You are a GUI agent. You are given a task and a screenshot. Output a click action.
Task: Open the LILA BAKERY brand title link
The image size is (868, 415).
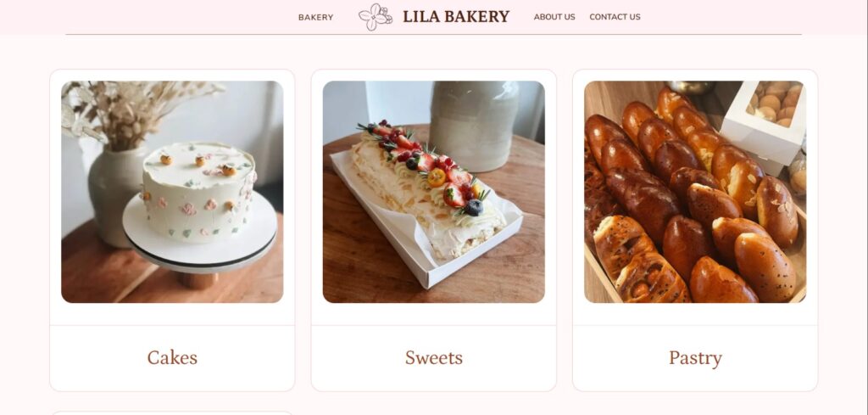click(456, 17)
